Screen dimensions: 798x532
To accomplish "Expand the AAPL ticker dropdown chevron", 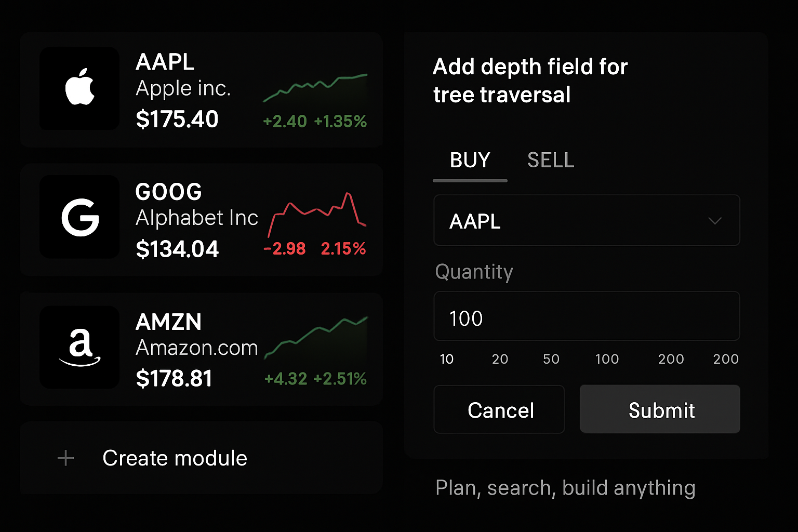I will point(715,221).
